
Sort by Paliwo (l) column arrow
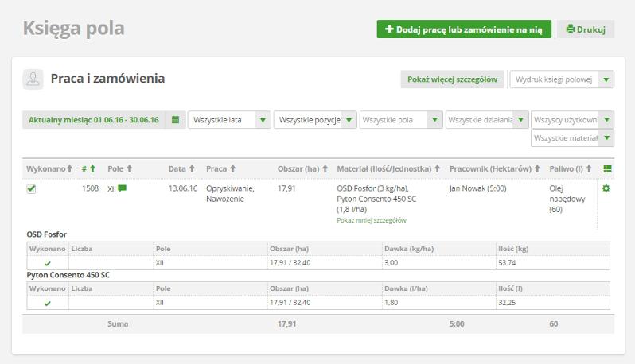(x=589, y=168)
